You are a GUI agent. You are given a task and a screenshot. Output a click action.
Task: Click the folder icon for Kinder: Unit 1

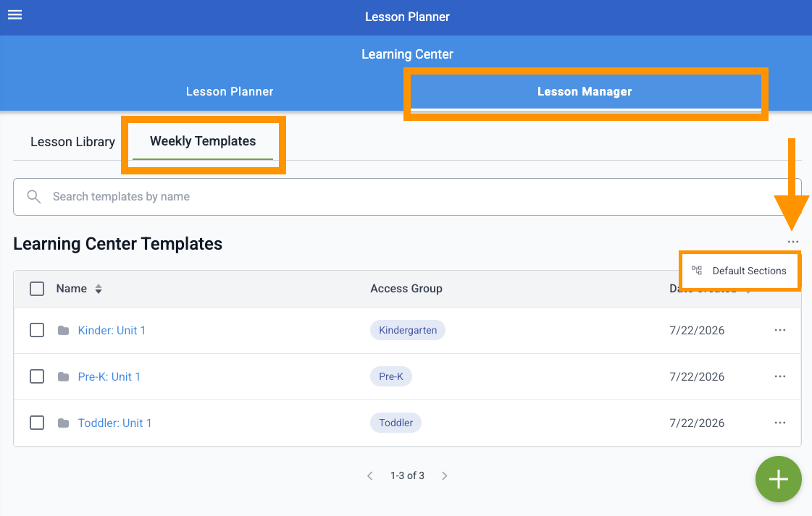click(63, 330)
